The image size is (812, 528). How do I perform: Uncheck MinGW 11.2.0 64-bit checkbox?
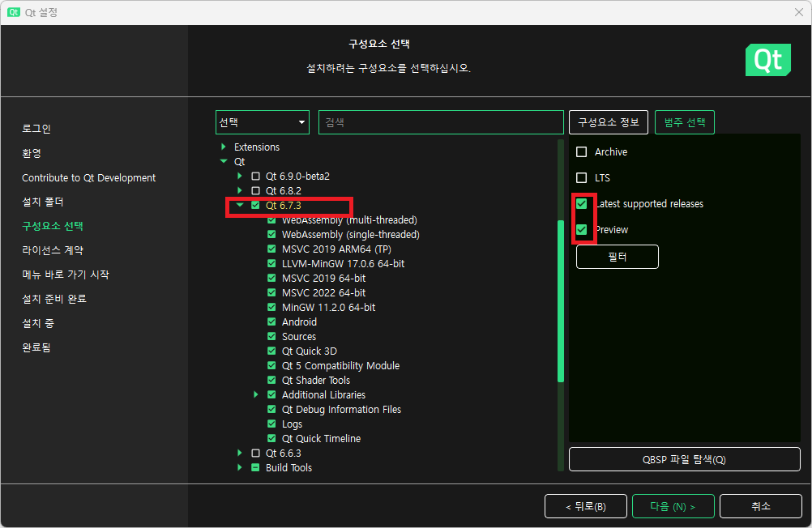tap(271, 307)
